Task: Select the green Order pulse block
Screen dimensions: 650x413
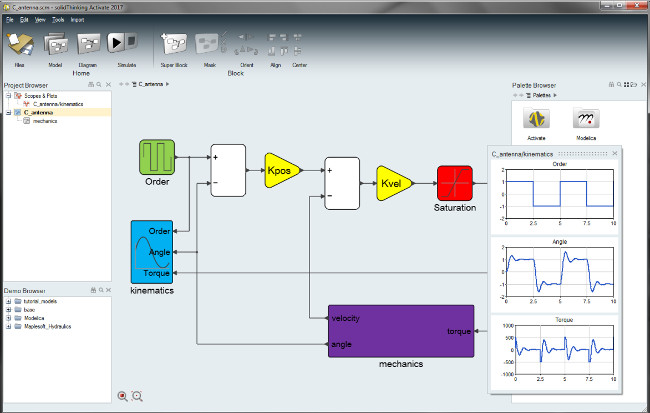Action: 157,158
